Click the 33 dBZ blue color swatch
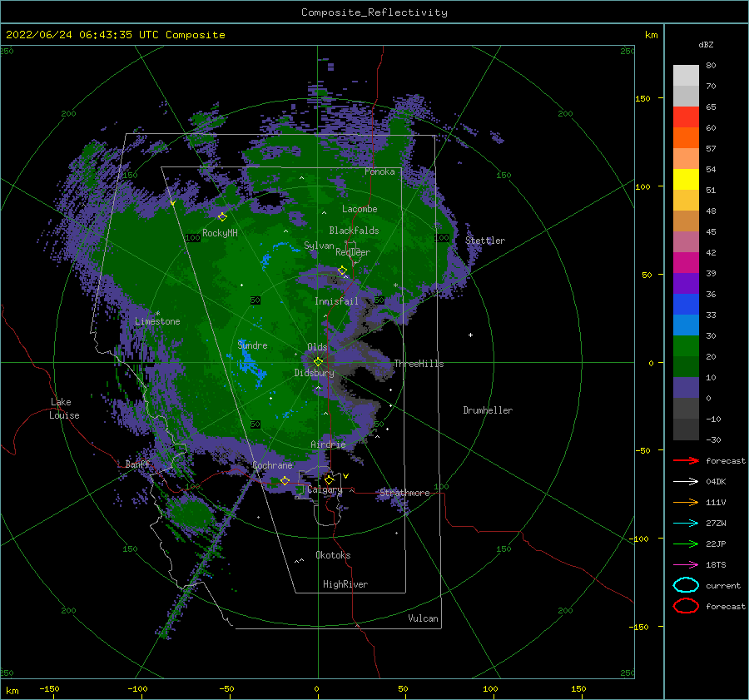Screen dimensions: 749x700 click(686, 325)
